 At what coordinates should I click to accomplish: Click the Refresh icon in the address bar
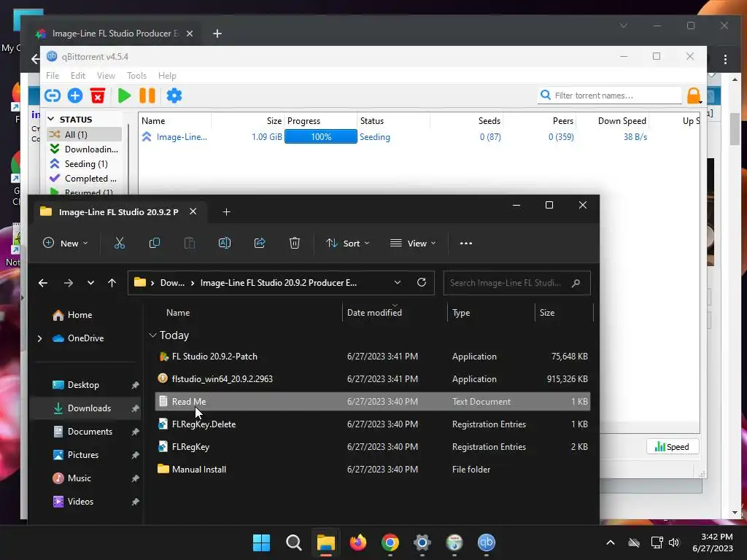[422, 282]
